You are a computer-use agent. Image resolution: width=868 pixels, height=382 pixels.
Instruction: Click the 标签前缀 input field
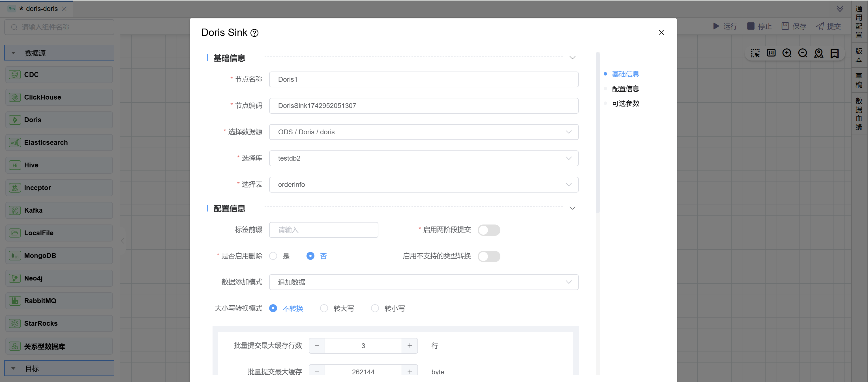pyautogui.click(x=323, y=230)
